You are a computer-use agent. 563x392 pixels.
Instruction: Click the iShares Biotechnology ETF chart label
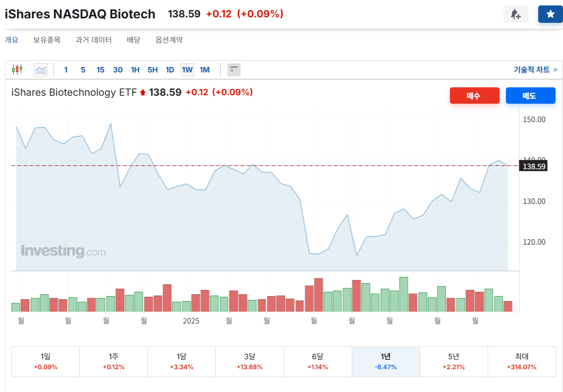(x=74, y=92)
